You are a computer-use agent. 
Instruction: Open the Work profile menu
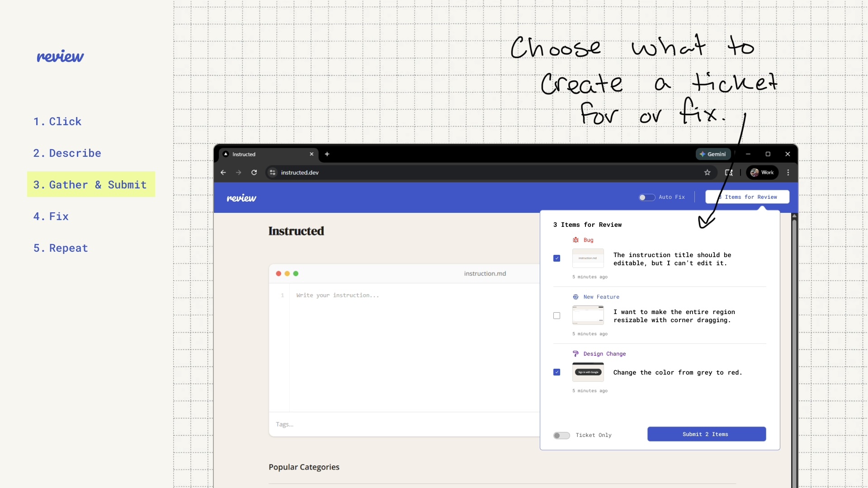coord(762,173)
